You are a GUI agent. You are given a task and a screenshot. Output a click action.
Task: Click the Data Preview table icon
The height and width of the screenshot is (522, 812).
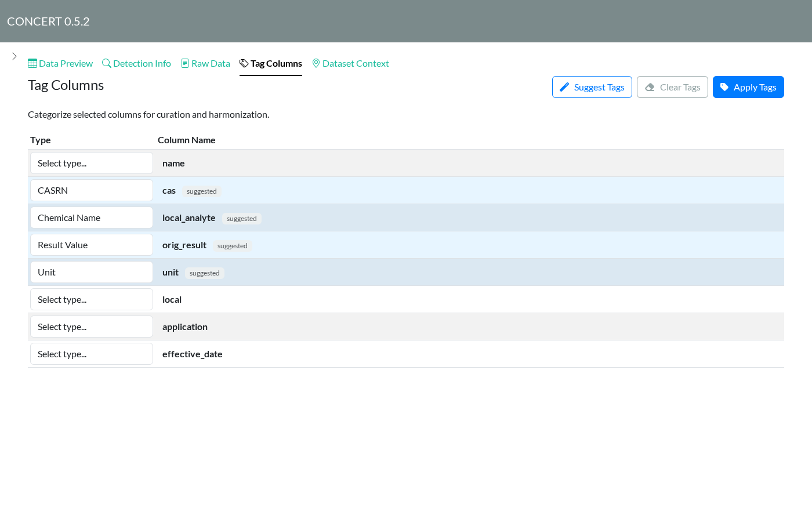[x=32, y=63]
